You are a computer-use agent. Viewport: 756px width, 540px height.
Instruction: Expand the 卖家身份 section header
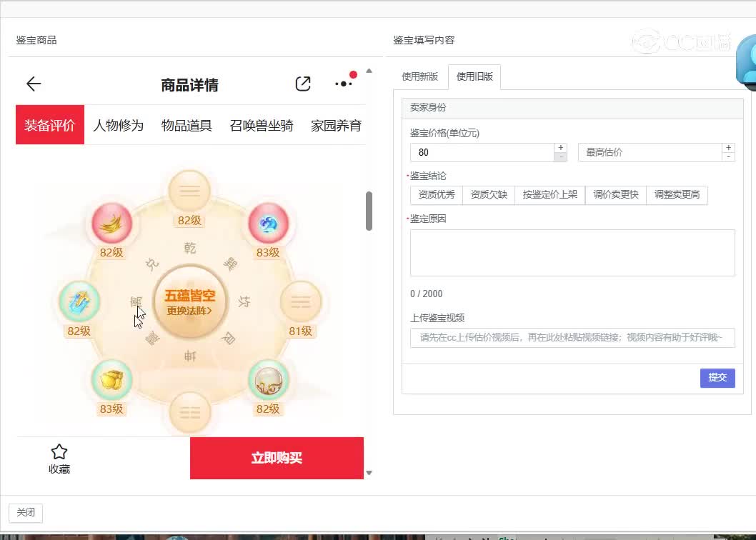tap(572, 108)
